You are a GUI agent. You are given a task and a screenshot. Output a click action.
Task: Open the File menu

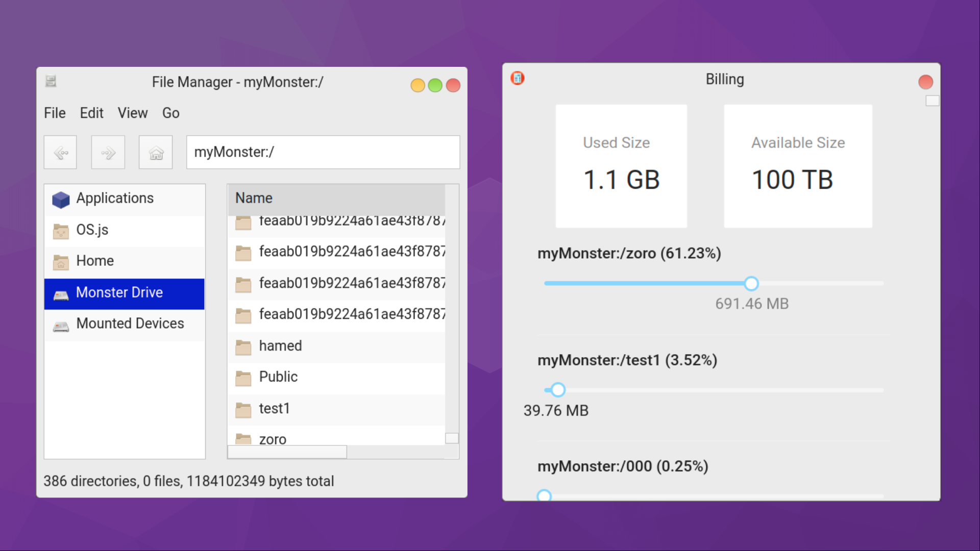pos(55,113)
